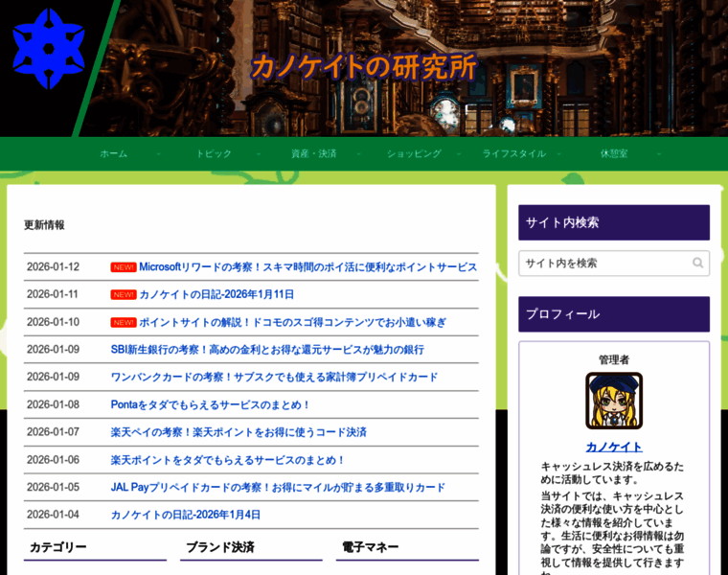Image resolution: width=728 pixels, height=575 pixels.
Task: Click the date 2026-01-08
Action: (53, 404)
